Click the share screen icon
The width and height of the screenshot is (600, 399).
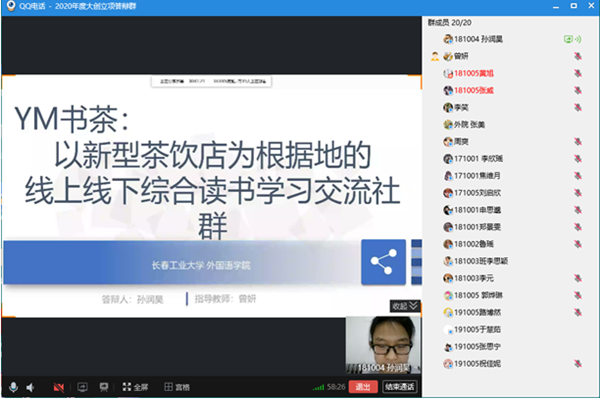pos(82,387)
